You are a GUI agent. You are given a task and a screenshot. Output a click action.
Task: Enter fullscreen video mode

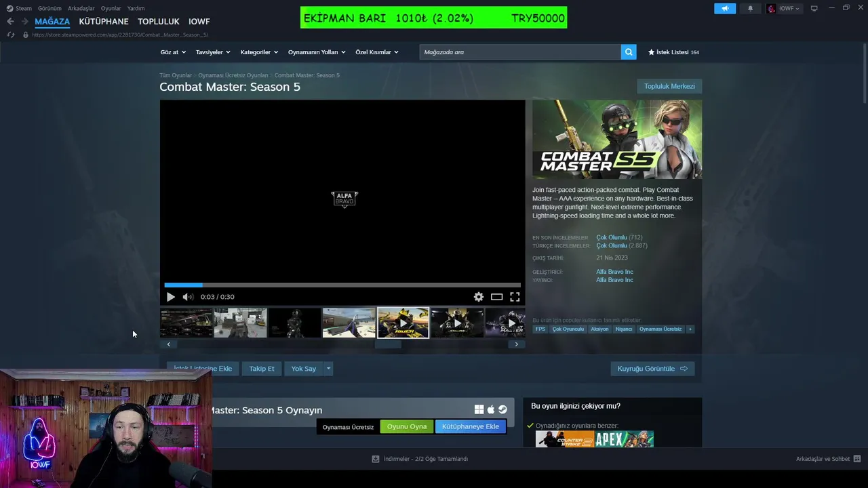pyautogui.click(x=515, y=297)
